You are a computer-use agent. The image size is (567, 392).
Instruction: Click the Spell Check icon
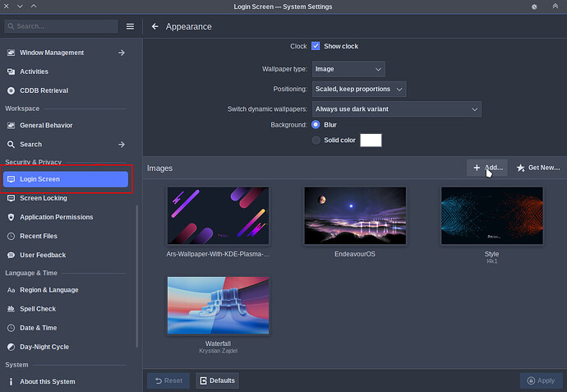12,309
